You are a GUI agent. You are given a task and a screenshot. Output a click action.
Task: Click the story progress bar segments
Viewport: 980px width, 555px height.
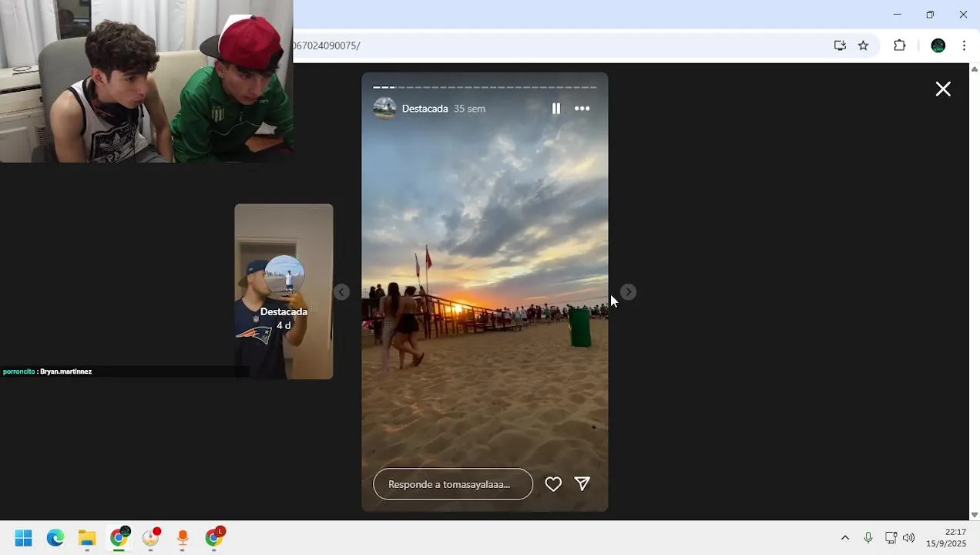[x=485, y=87]
